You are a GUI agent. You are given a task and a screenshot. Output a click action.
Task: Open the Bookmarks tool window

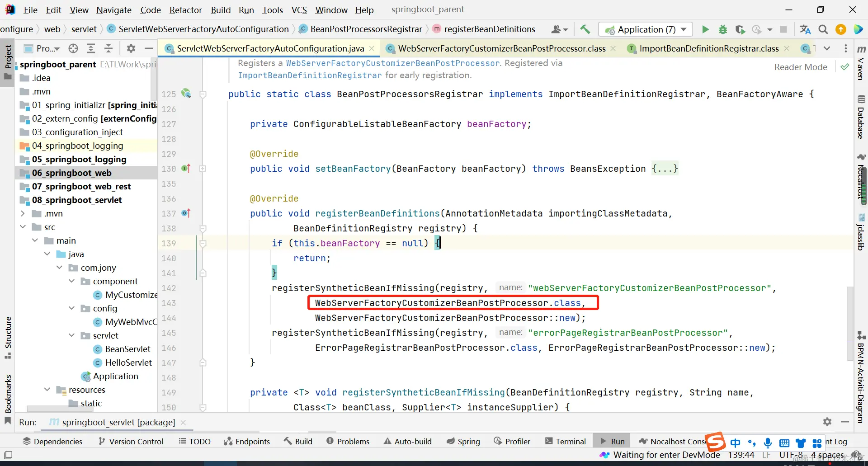[x=8, y=399]
